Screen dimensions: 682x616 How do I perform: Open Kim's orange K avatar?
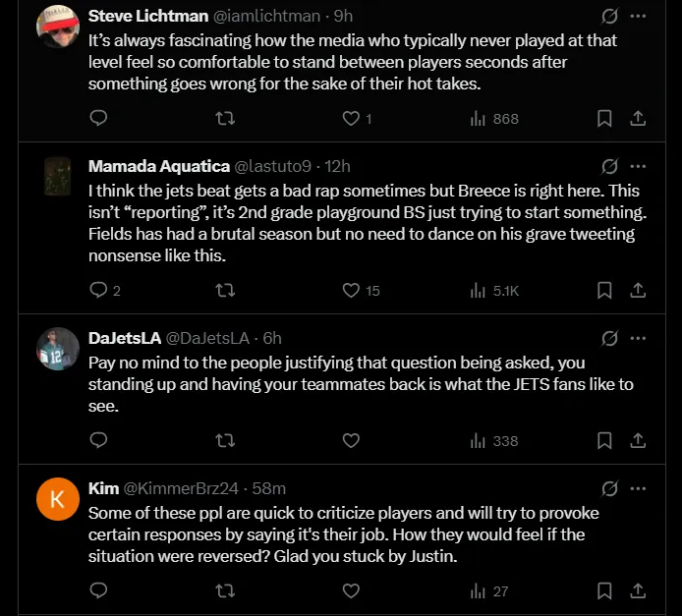coord(57,499)
